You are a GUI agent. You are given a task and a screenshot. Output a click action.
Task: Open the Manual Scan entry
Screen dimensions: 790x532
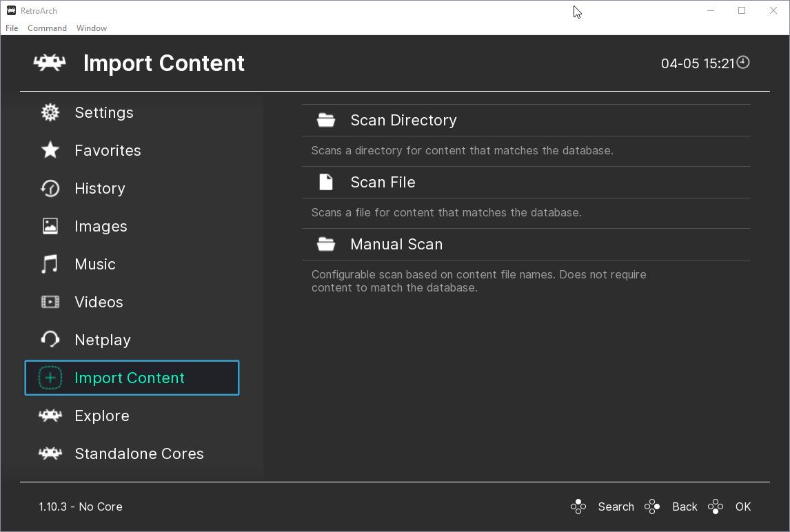396,244
